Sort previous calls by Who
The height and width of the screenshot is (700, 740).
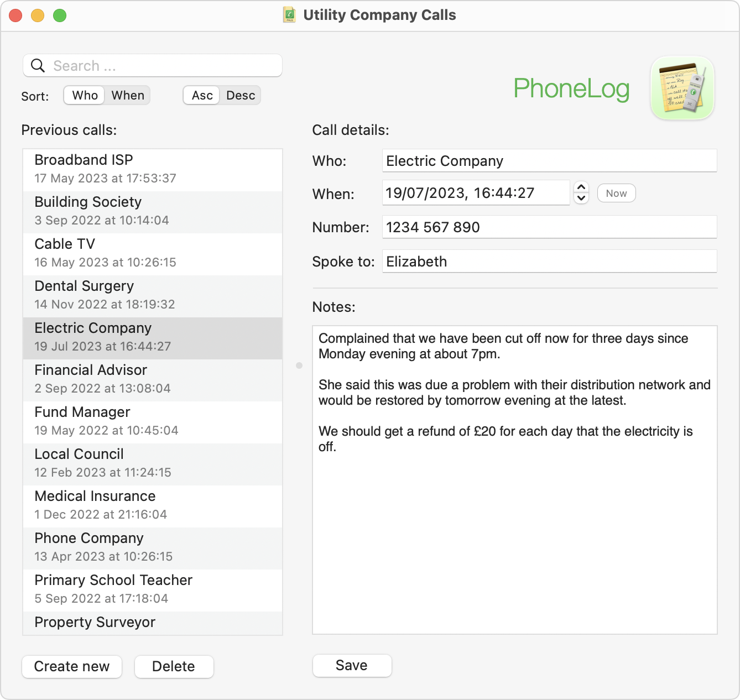point(84,95)
